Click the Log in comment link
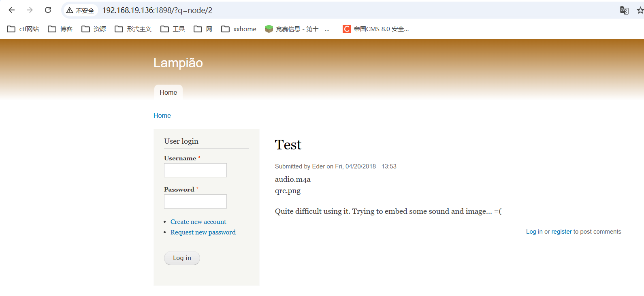Screen dimensions: 644x296 [534, 232]
